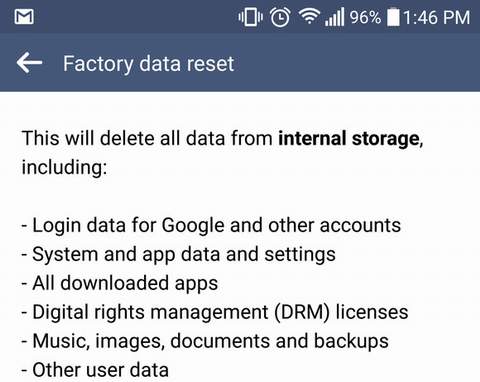Tap Music, images, documents and backups line
This screenshot has height=382, width=480.
(205, 341)
